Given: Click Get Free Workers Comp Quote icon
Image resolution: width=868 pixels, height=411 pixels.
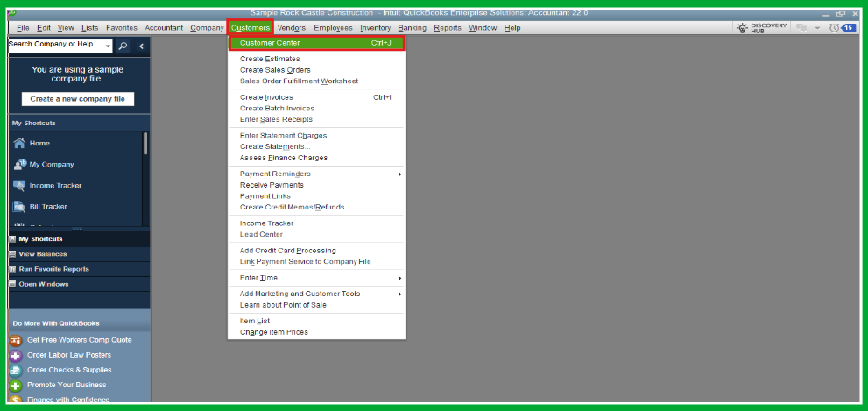Looking at the screenshot, I should (x=16, y=340).
